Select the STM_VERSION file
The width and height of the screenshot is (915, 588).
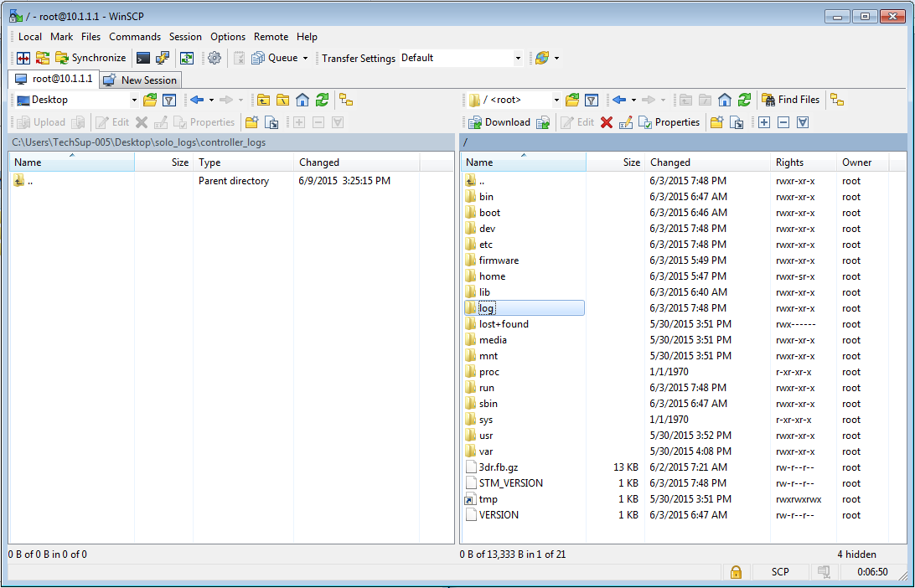coord(511,483)
